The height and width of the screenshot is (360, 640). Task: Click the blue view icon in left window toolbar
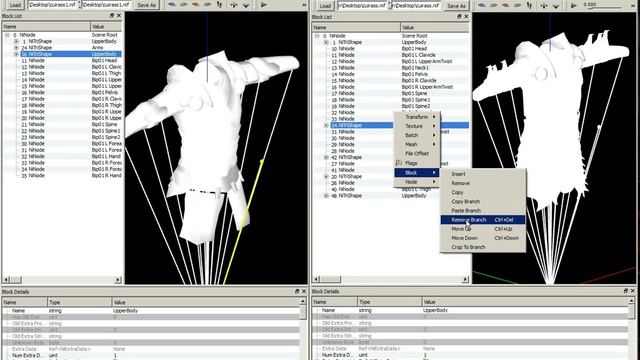coord(172,4)
